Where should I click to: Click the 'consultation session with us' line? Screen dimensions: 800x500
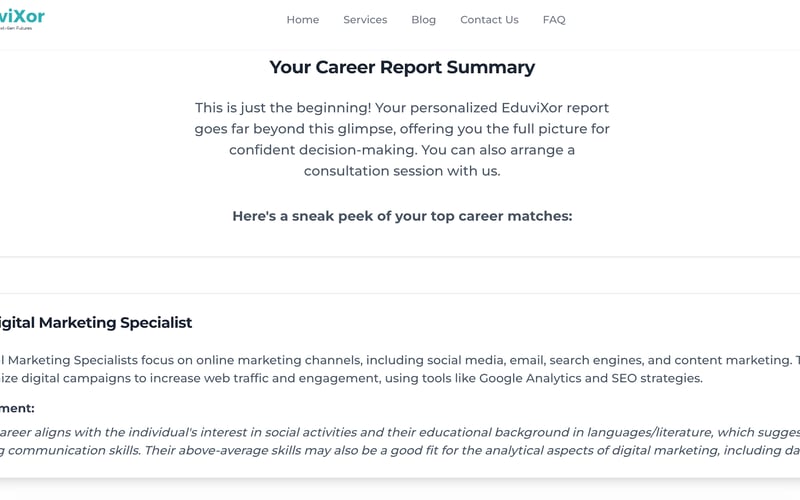402,171
